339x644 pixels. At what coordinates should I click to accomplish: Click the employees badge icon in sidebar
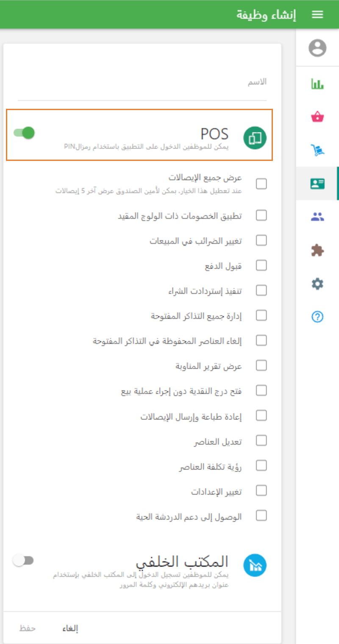[x=317, y=184]
